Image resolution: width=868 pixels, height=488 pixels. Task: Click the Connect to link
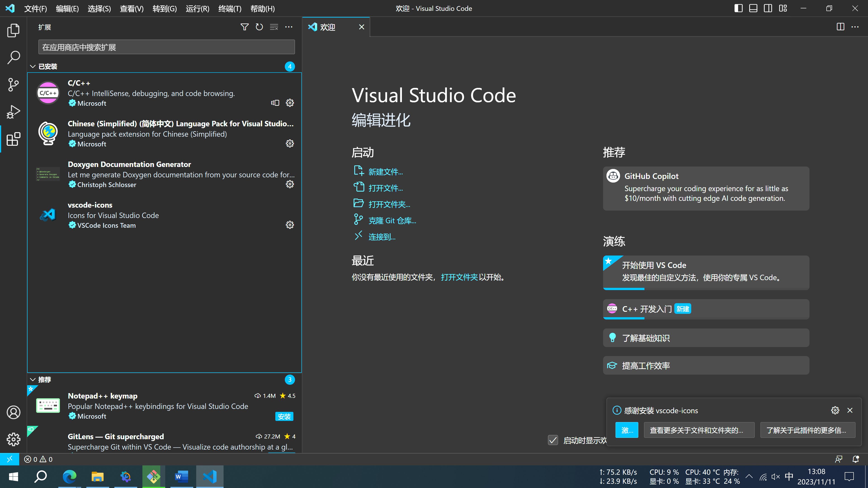click(x=382, y=237)
